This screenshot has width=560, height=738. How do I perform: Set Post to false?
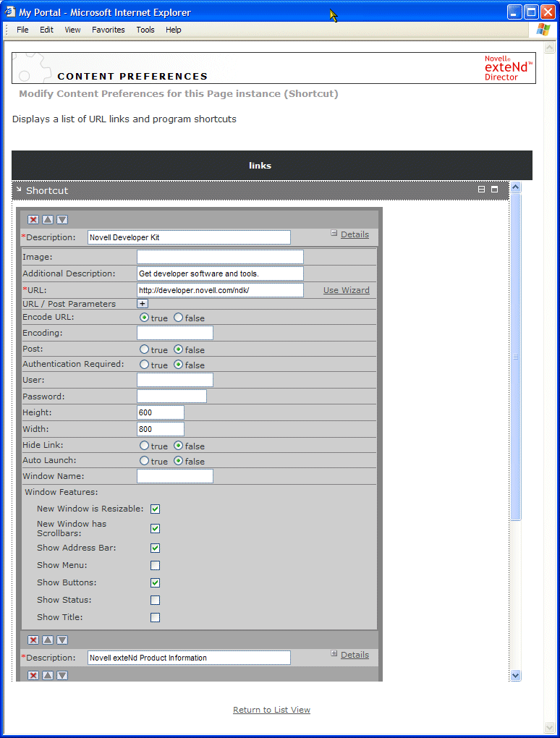pos(178,349)
